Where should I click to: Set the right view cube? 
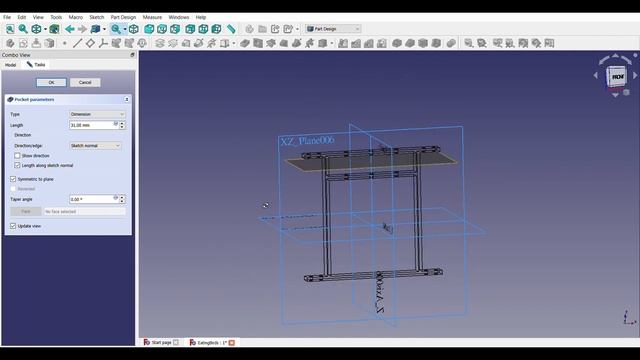pos(175,29)
